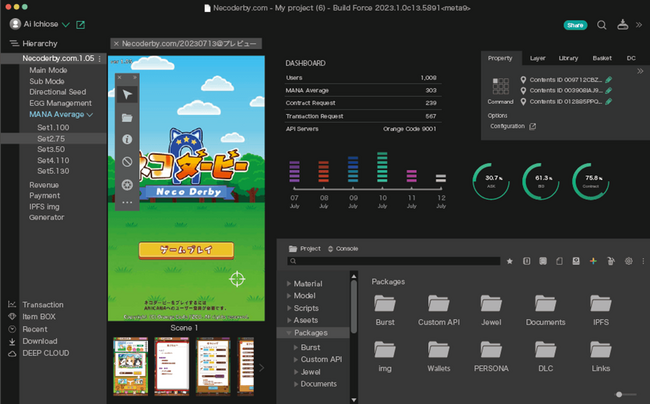Image resolution: width=650 pixels, height=405 pixels.
Task: Expand the Ai Ichiose account dropdown chevron
Action: coord(65,25)
